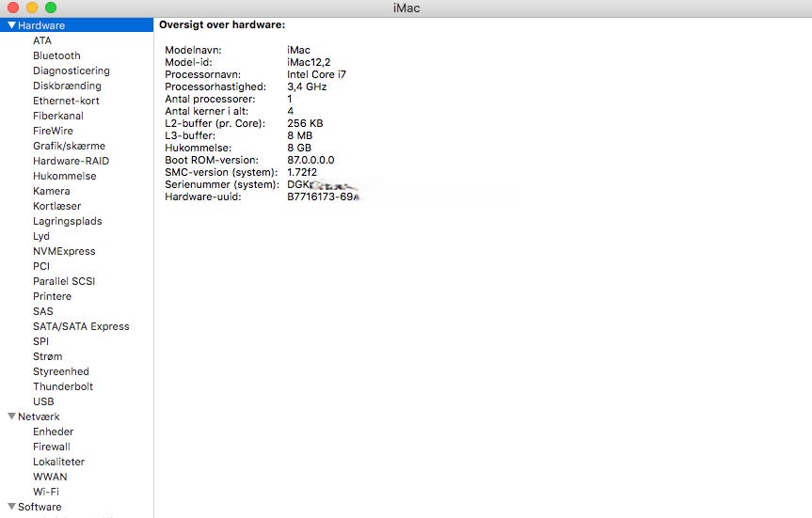This screenshot has height=518, width=812.
Task: Select the Software category
Action: click(40, 506)
